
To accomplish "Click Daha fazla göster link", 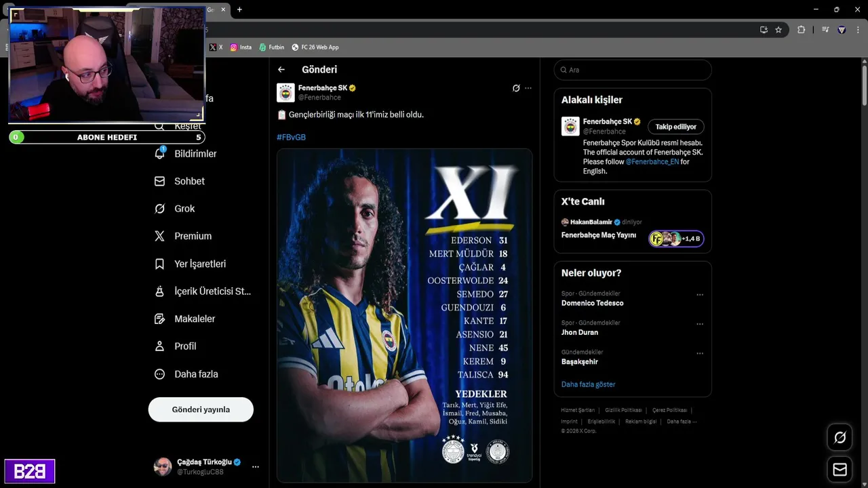I will click(x=588, y=384).
